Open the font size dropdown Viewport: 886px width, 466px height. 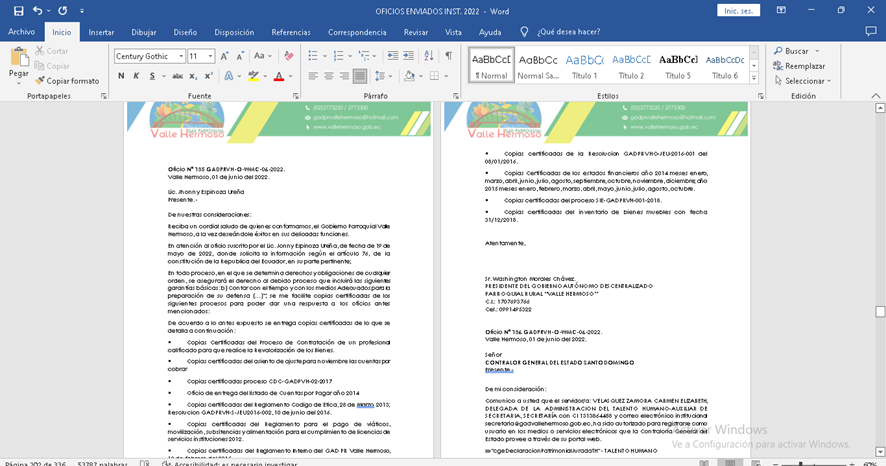pyautogui.click(x=209, y=57)
